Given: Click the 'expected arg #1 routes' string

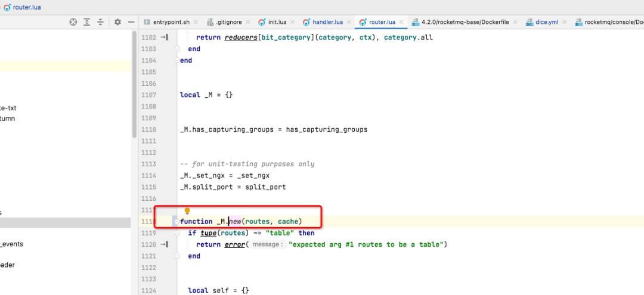Looking at the screenshot, I should point(366,244).
